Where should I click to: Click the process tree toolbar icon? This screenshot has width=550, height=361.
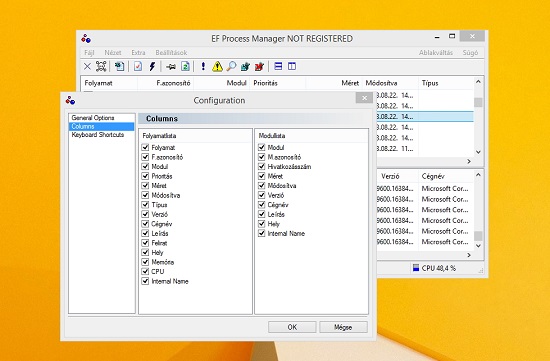pos(101,66)
